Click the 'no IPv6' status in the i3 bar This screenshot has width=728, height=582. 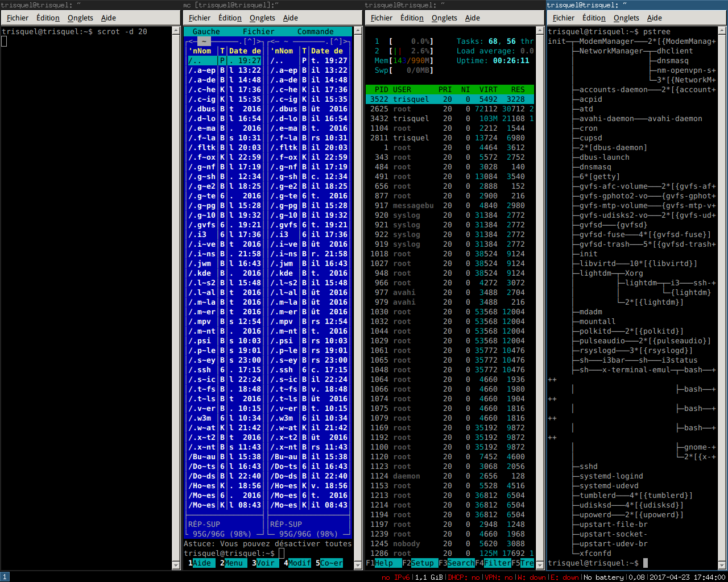(x=396, y=577)
